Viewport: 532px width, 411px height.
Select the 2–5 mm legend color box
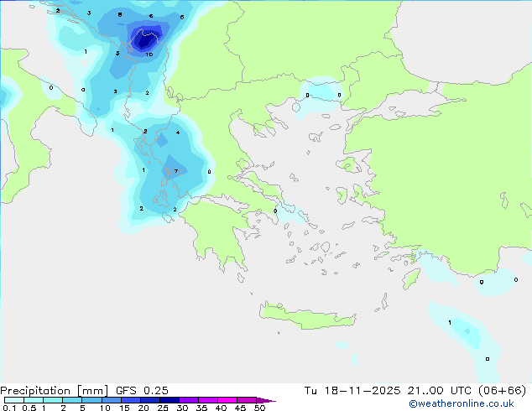click(x=72, y=400)
